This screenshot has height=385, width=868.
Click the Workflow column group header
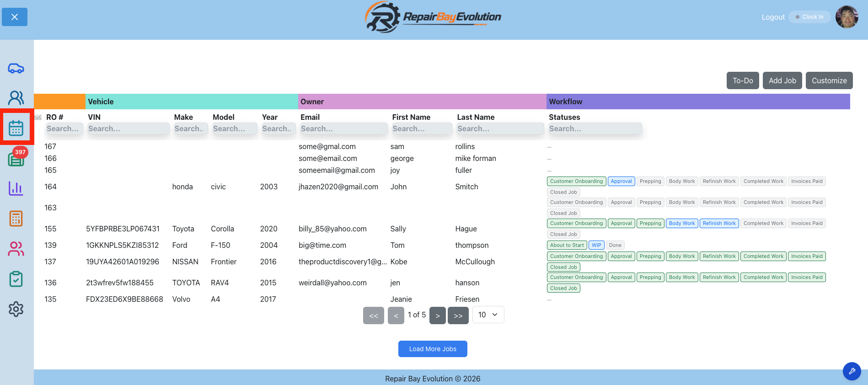(x=698, y=102)
